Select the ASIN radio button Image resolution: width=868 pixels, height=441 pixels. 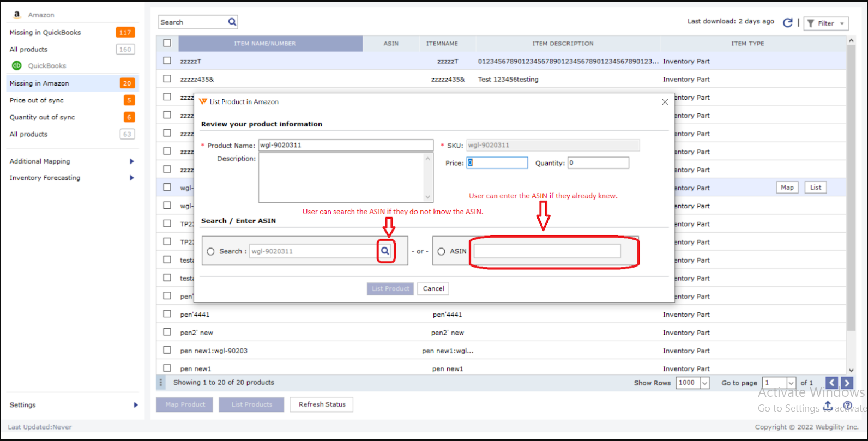(x=441, y=251)
